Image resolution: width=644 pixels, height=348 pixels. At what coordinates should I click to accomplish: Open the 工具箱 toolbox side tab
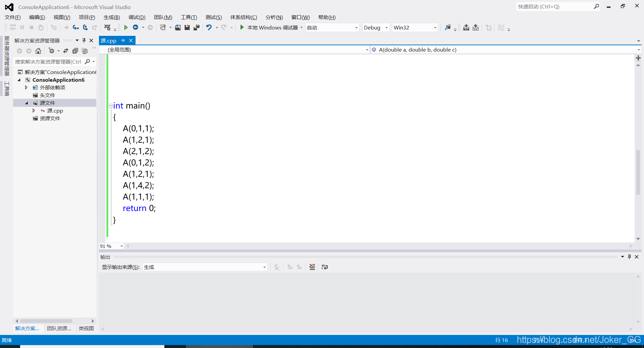click(6, 88)
